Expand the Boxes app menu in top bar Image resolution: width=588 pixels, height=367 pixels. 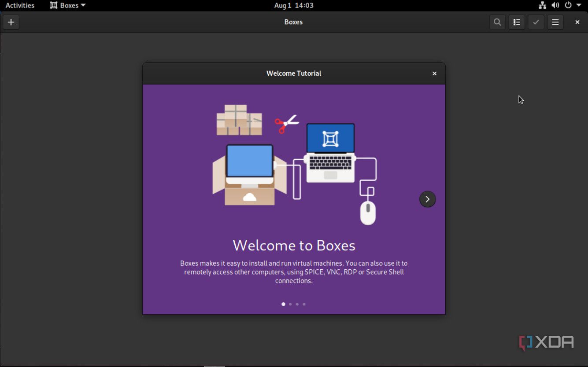click(x=68, y=5)
